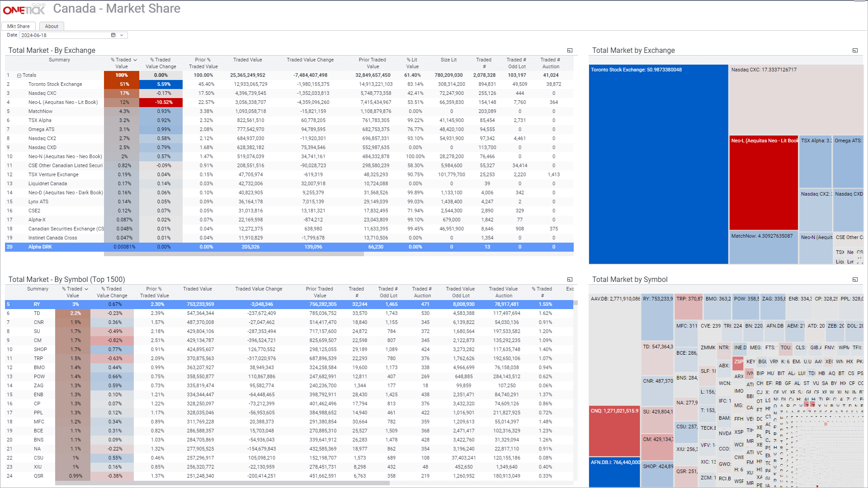The width and height of the screenshot is (868, 488).
Task: Select the RY symbol row
Action: (289, 304)
